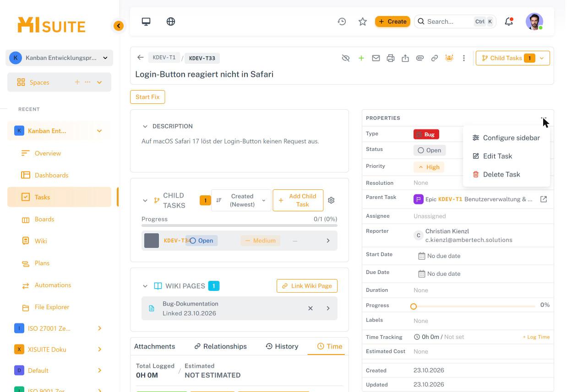Change sort order Created (Newest)
572x392 pixels.
coord(241,200)
